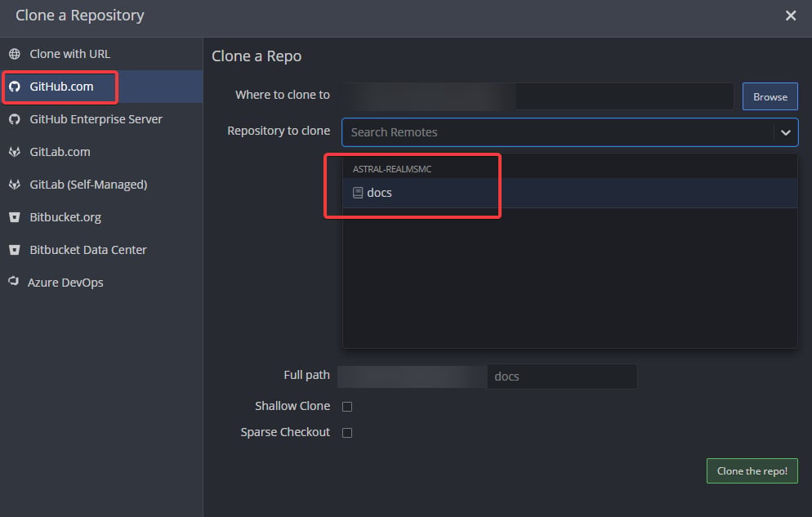Select GitLab (Self-Managed) provider
The width and height of the screenshot is (812, 517).
pyautogui.click(x=101, y=185)
